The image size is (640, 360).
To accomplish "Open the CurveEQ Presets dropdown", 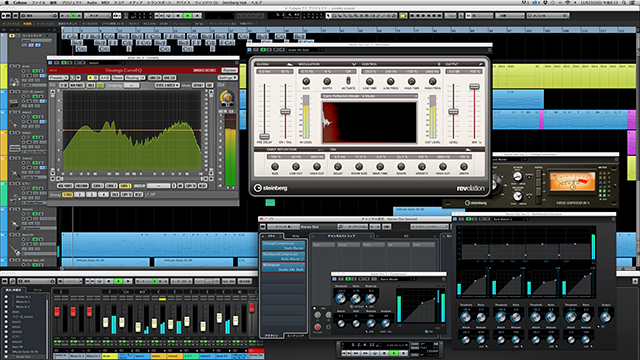I will pos(58,78).
